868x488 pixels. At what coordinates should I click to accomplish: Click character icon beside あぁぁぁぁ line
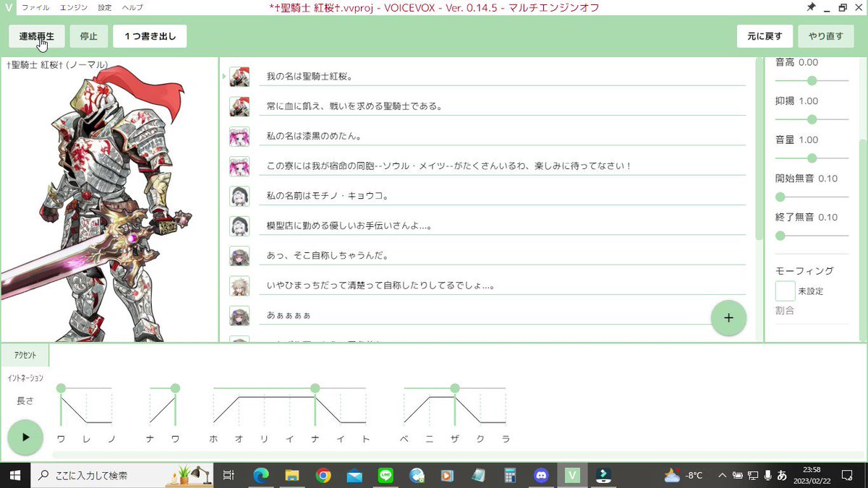pos(239,316)
